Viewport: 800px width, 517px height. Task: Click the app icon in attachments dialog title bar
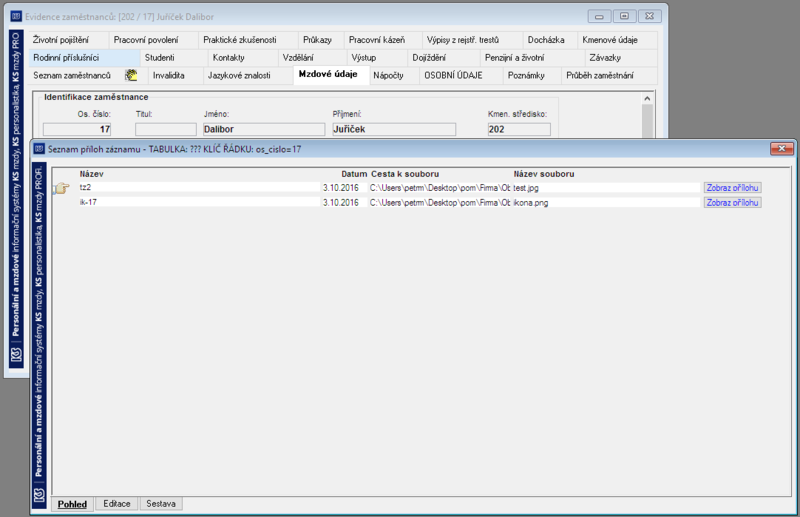(x=39, y=149)
